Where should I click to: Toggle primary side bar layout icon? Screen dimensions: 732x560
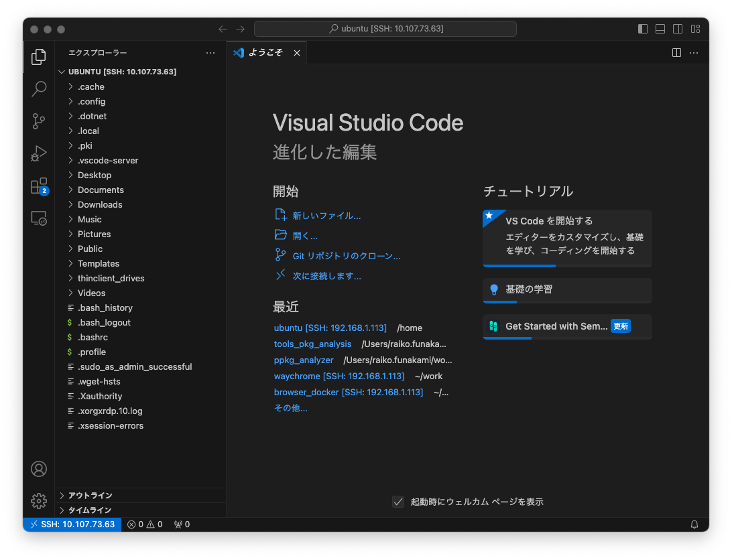643,29
